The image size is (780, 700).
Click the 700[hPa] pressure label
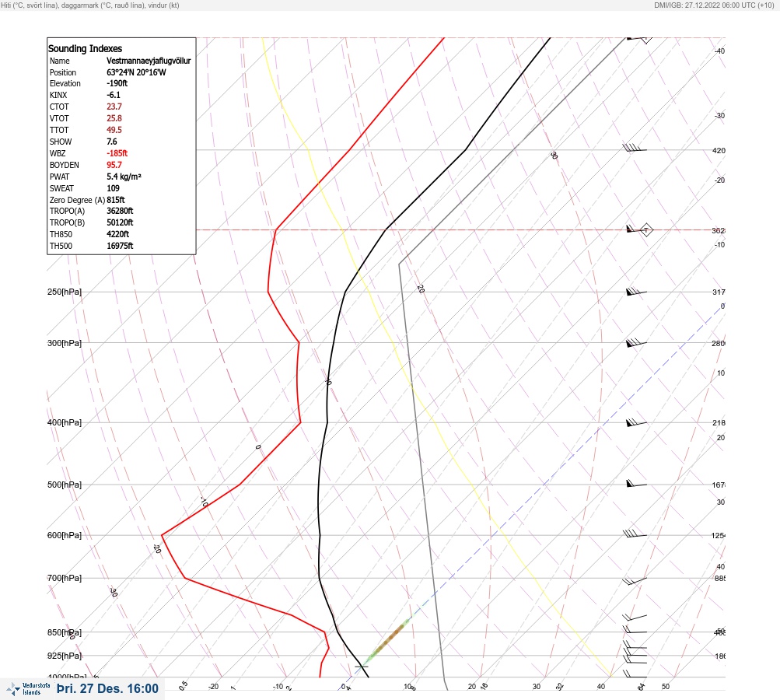click(65, 578)
